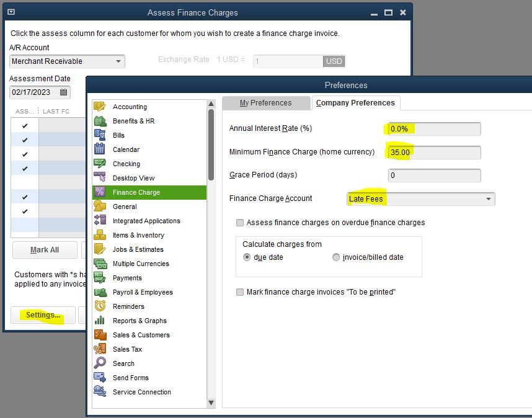532x418 pixels.
Task: Choose Payroll & Employees preference label
Action: click(x=143, y=292)
